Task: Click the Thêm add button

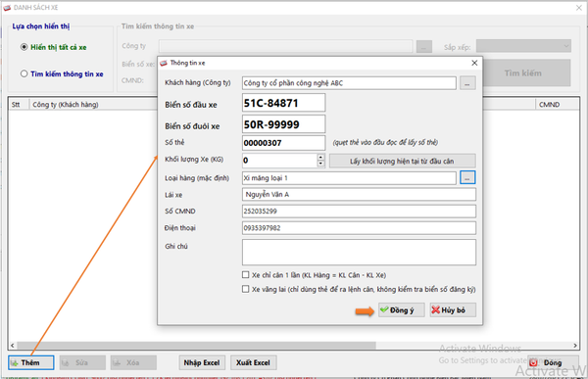Action: [30, 362]
